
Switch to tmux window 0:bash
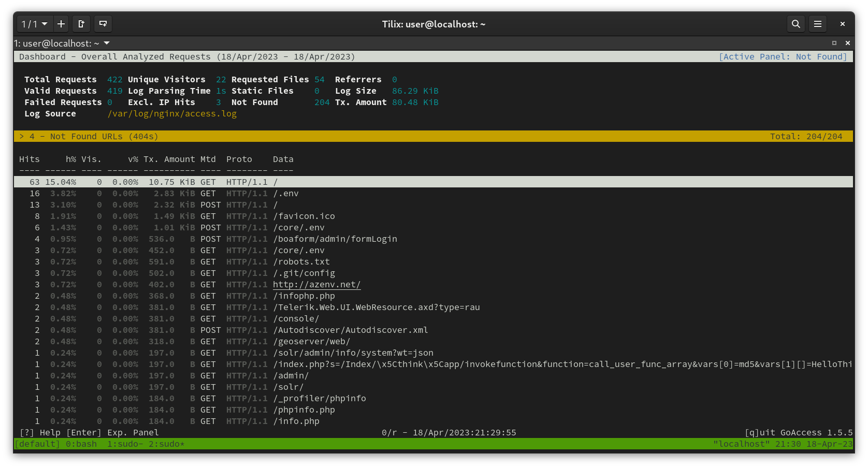coord(81,444)
